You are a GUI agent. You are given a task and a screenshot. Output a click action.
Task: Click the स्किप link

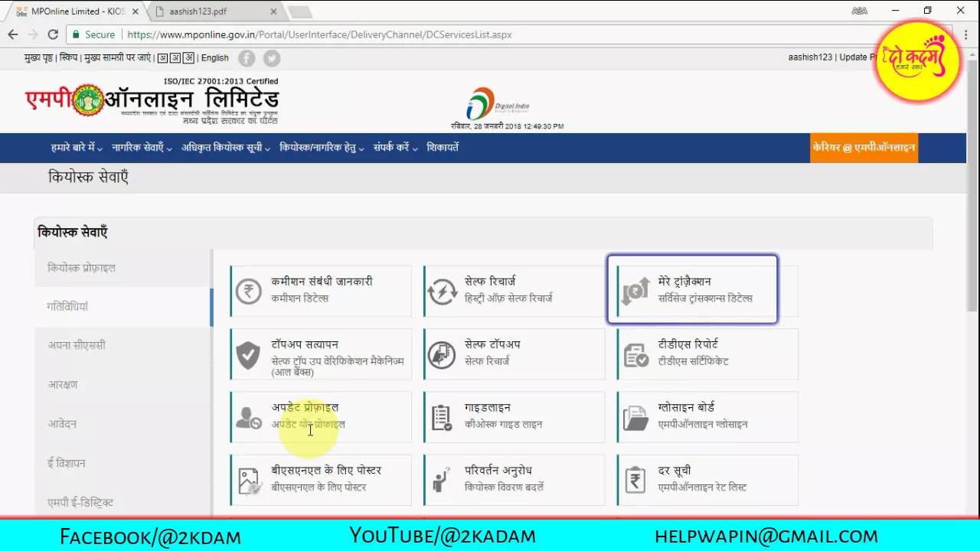click(68, 57)
